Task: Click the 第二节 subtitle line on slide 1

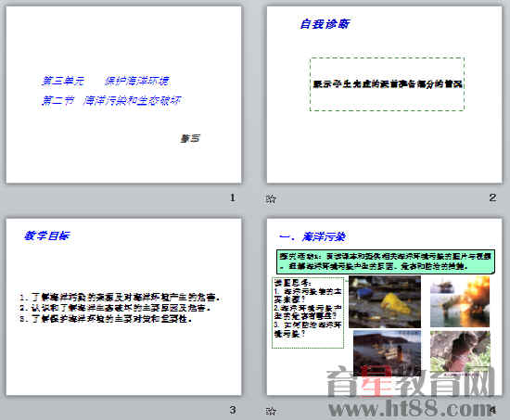Action: point(111,100)
